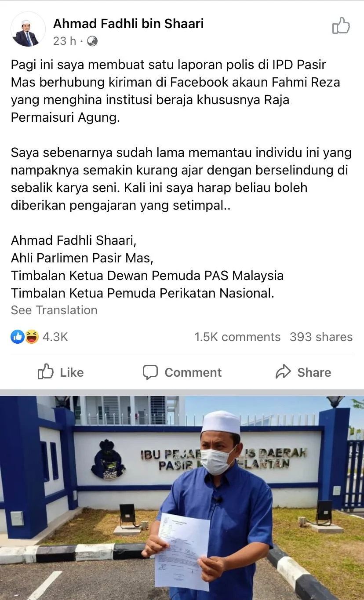Tap the Comment speech bubble icon

[x=150, y=372]
